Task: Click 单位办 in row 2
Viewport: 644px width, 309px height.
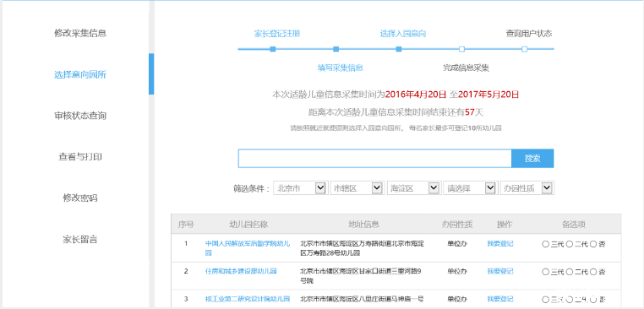Action: (x=457, y=271)
